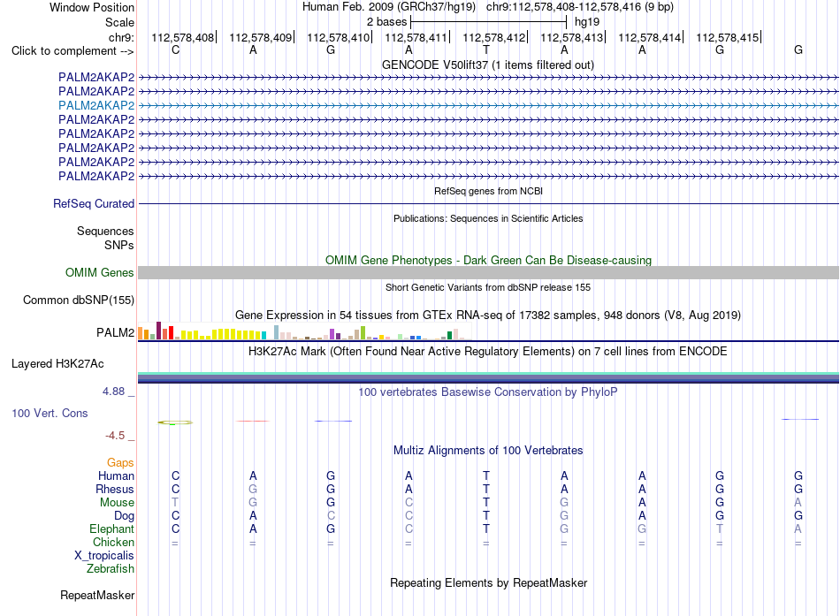Select the SNPs track label
Screen dimensions: 840x616
coord(119,245)
